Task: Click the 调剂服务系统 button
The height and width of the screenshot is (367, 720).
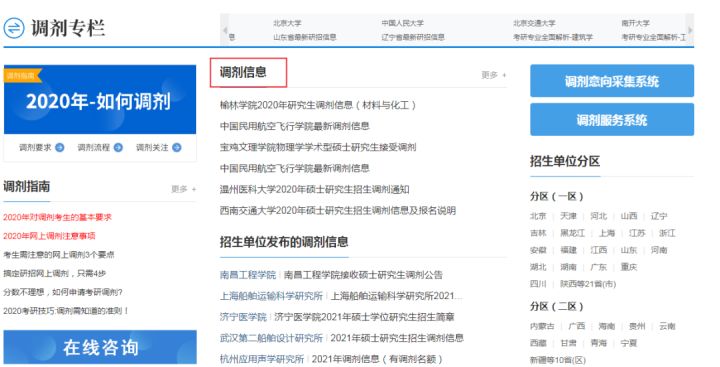Action: [612, 119]
